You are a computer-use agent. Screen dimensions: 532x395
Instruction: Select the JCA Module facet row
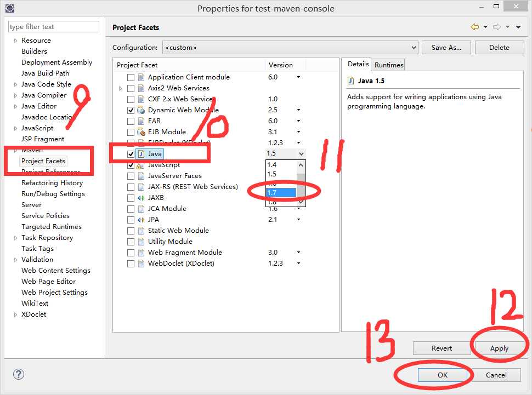point(167,209)
